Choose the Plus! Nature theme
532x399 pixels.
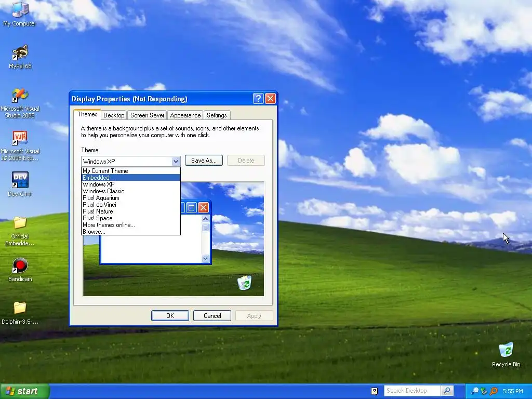[131, 211]
